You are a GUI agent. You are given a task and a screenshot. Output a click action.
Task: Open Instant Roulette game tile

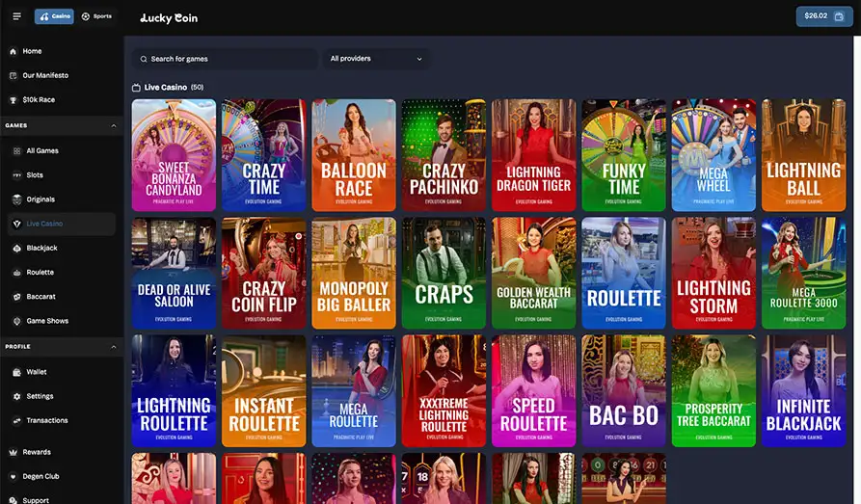pyautogui.click(x=263, y=391)
